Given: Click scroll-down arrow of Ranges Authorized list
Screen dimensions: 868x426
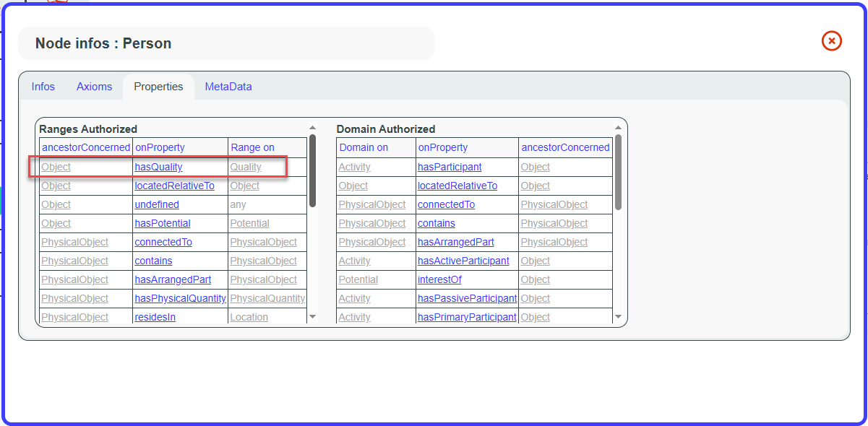Looking at the screenshot, I should pos(312,316).
